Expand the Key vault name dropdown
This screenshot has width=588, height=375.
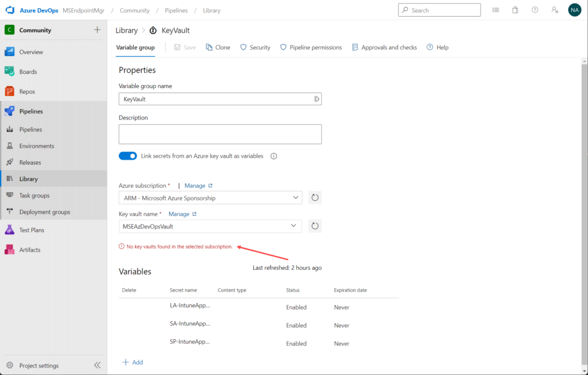(x=210, y=226)
